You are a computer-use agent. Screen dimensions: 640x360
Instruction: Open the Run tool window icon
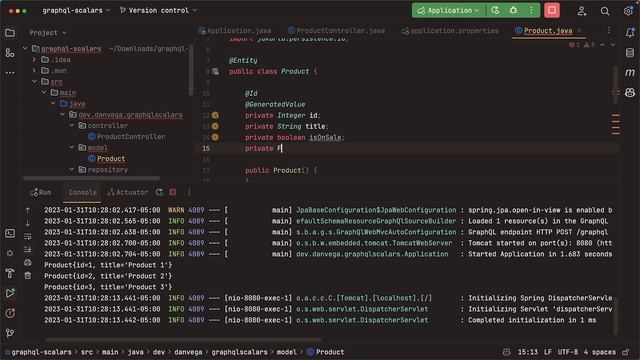click(10, 293)
